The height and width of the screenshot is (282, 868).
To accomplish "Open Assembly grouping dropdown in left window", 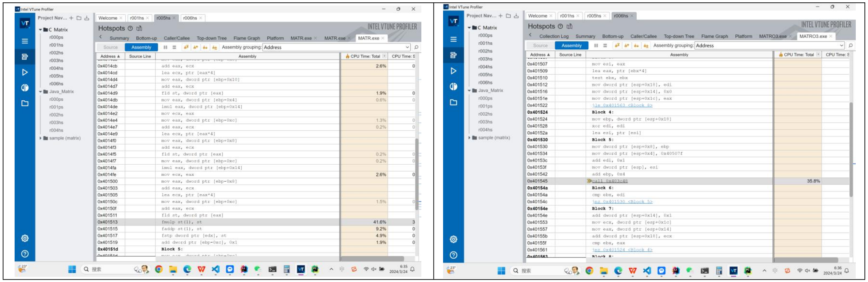I will (336, 47).
